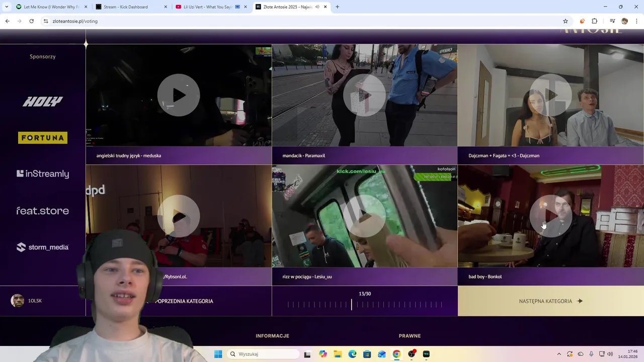The image size is (644, 362).
Task: Select the 'mandacik - Paramaxil' caption
Action: pos(304,156)
